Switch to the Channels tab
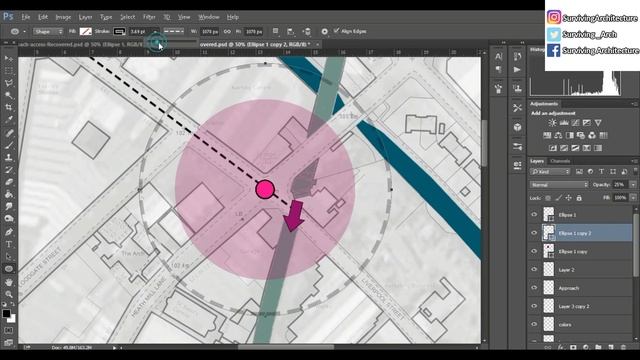 pos(560,161)
